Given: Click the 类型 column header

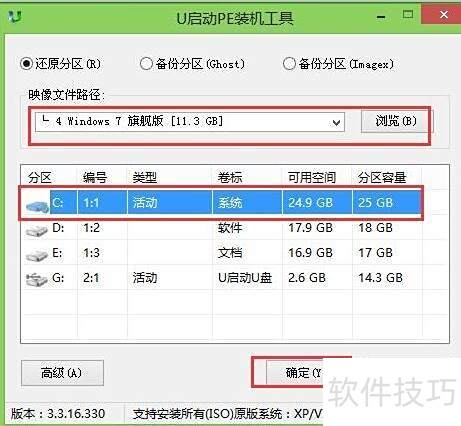Looking at the screenshot, I should 145,177.
